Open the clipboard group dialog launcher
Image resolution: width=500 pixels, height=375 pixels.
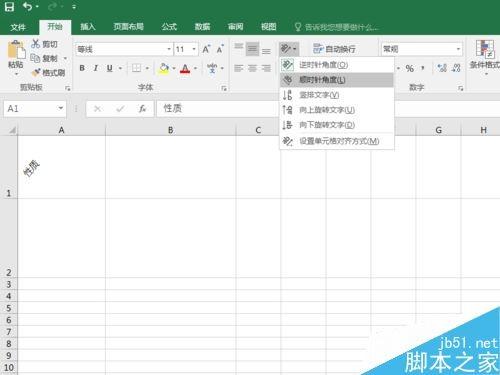click(68, 88)
